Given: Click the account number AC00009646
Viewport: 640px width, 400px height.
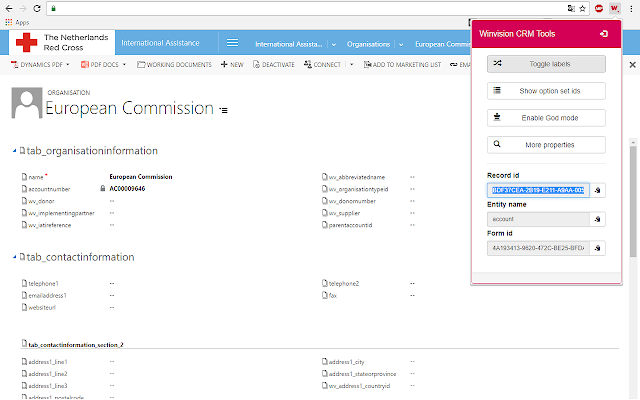Looking at the screenshot, I should point(127,189).
